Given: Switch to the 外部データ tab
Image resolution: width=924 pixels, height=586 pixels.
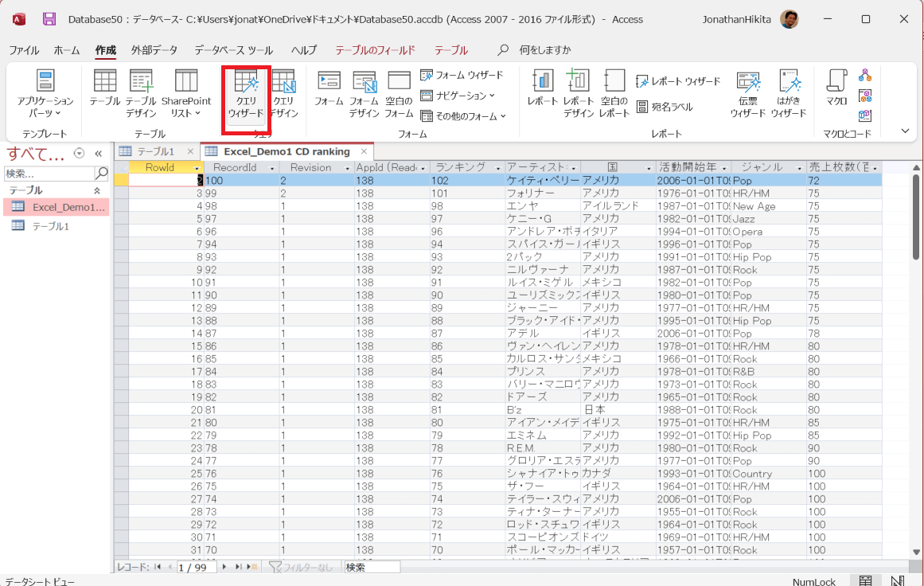Looking at the screenshot, I should pos(154,50).
